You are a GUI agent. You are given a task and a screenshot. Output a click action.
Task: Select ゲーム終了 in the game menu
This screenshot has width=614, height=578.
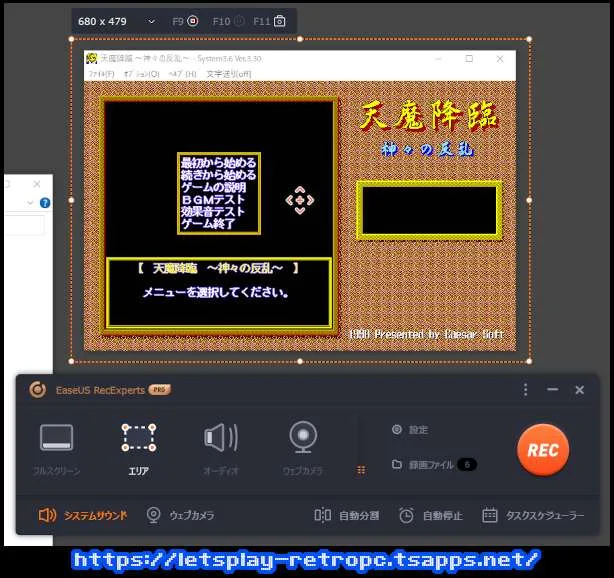[208, 224]
